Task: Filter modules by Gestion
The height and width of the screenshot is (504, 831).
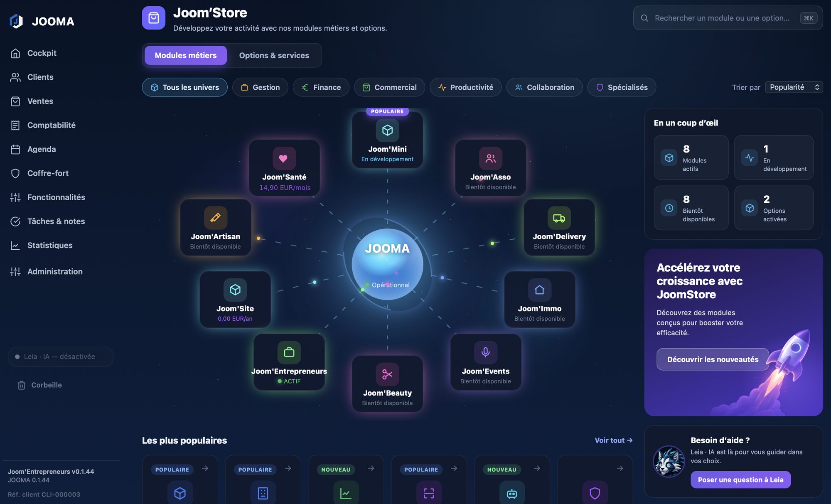Action: 260,87
